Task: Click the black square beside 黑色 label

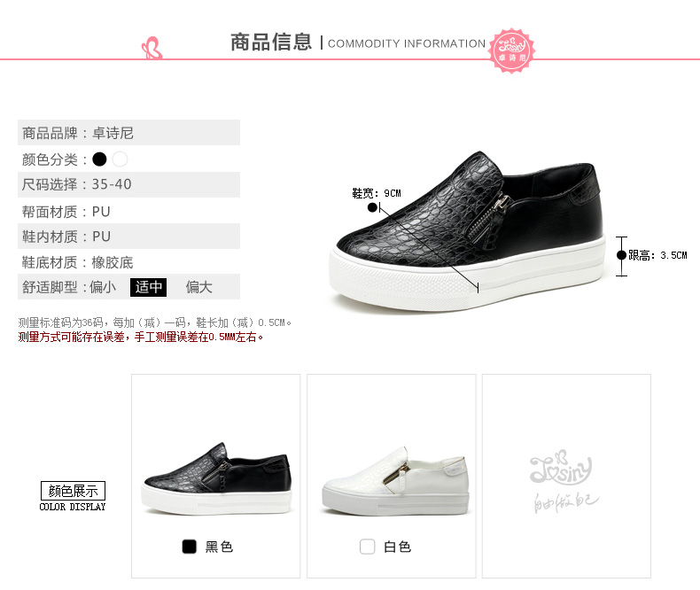Action: 190,547
